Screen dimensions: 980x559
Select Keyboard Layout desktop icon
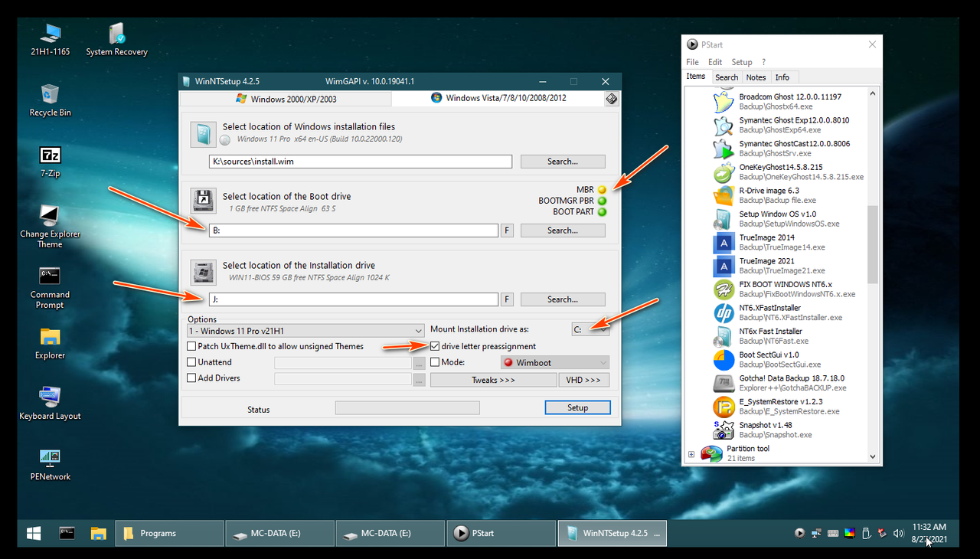[x=50, y=404]
